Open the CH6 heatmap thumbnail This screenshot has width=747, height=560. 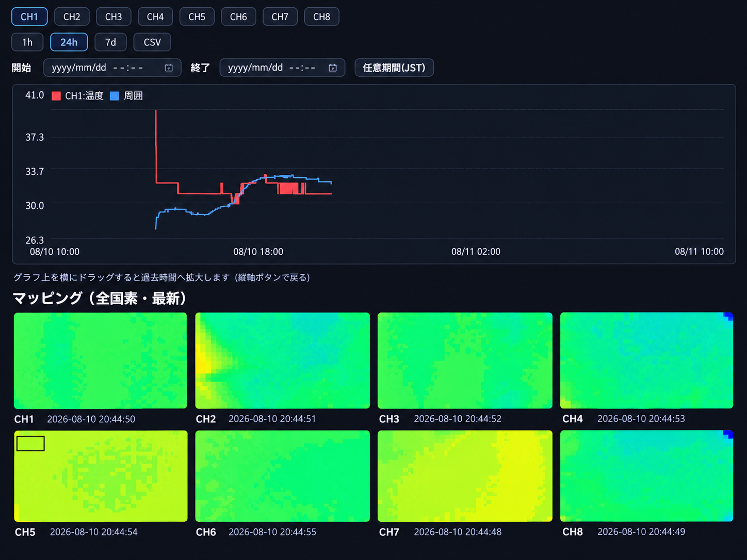283,476
